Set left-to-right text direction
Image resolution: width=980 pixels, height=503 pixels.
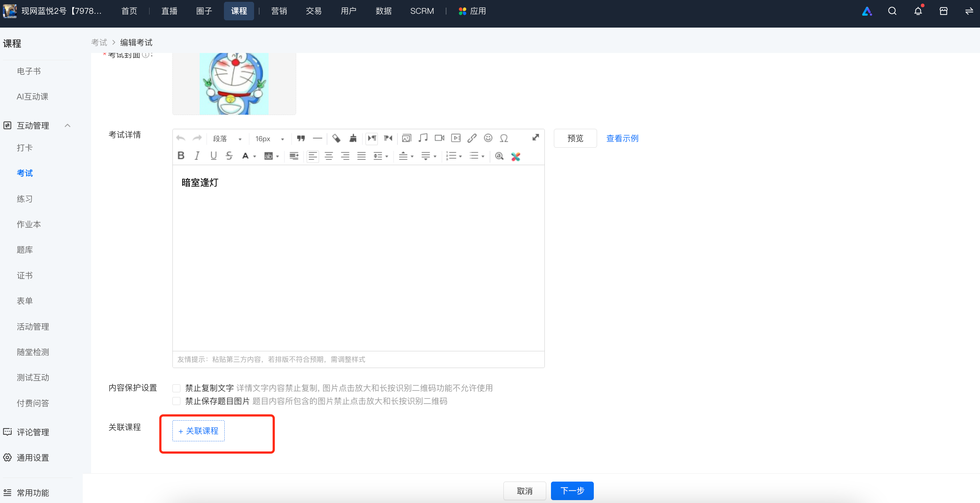click(372, 138)
